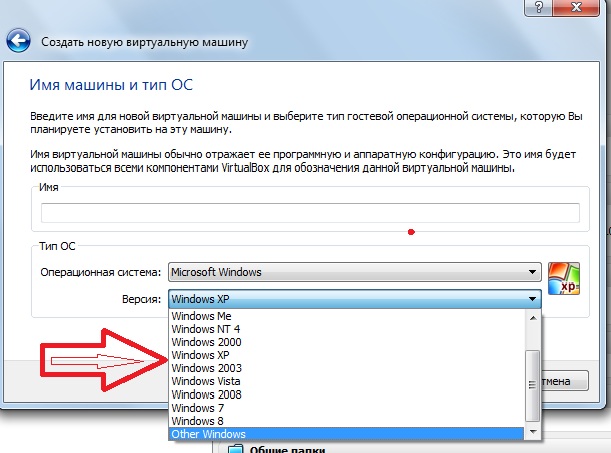This screenshot has width=611, height=453.
Task: Click the version list scrollbar up arrow
Action: [x=533, y=317]
